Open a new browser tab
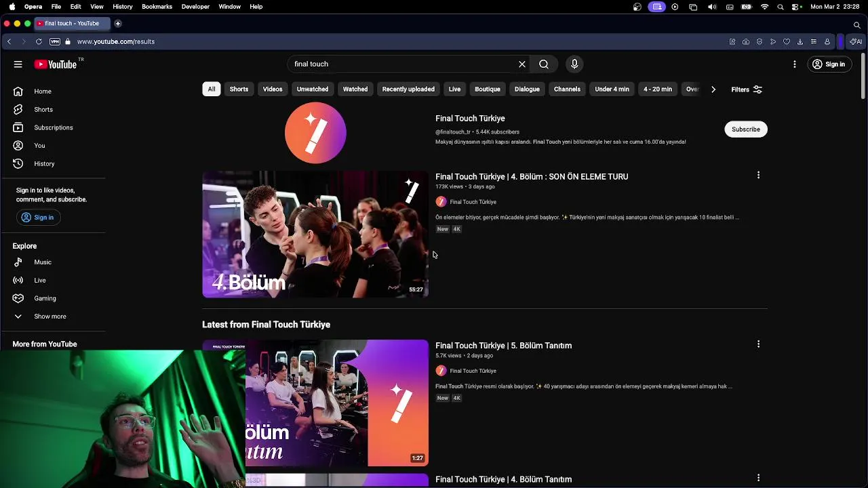Image resolution: width=868 pixels, height=488 pixels. coord(117,24)
